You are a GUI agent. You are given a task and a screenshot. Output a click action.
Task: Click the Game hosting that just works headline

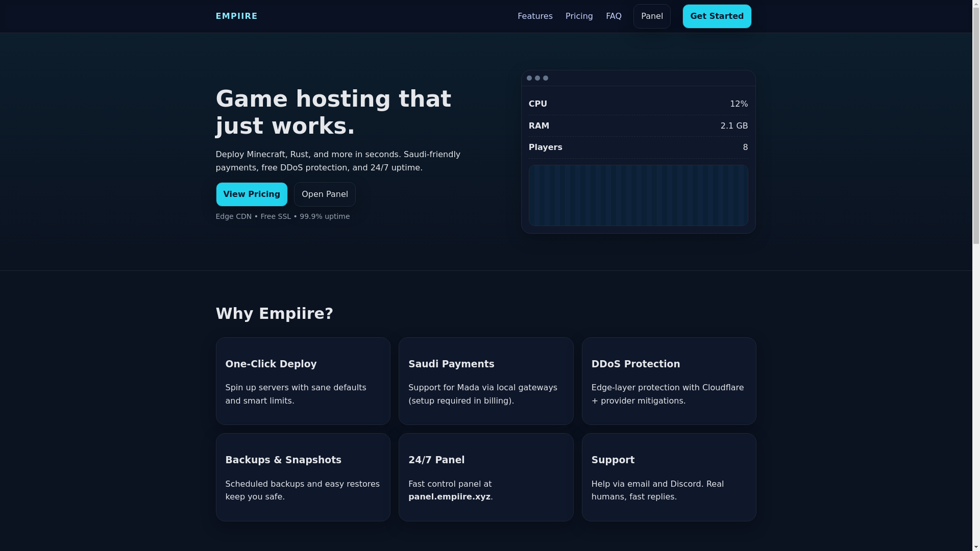click(x=333, y=112)
